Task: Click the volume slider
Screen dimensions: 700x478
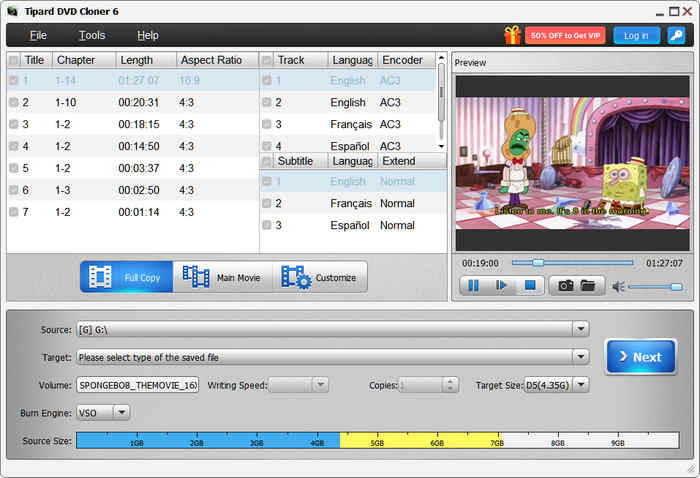Action: pos(655,287)
